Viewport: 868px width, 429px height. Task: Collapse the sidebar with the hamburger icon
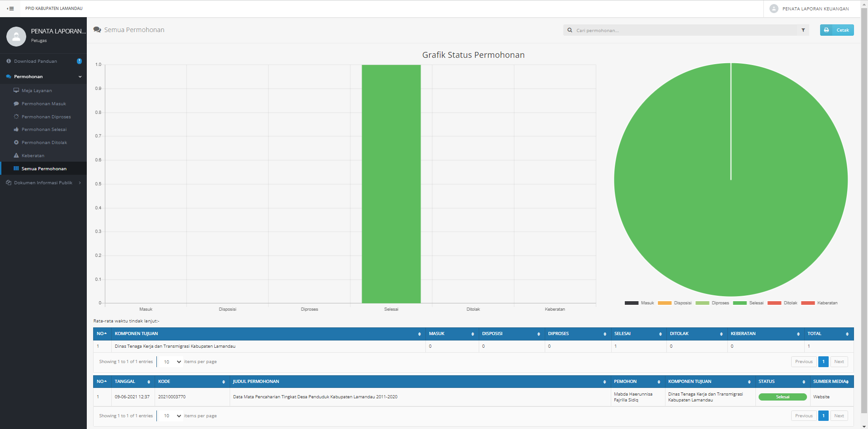click(10, 9)
